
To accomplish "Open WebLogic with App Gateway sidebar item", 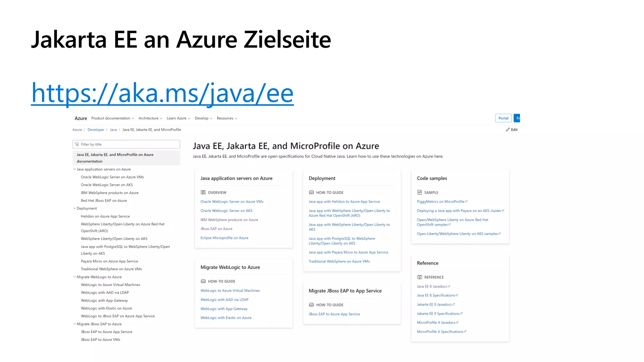I will click(x=104, y=301).
